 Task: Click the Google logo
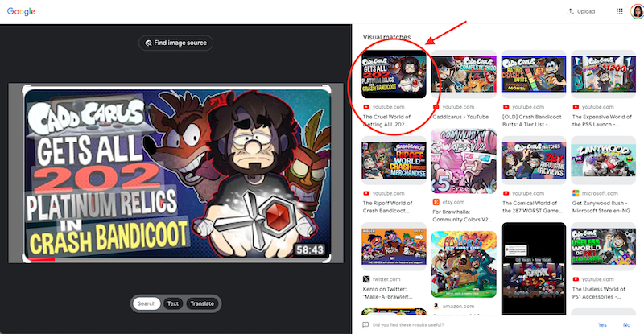tap(22, 12)
